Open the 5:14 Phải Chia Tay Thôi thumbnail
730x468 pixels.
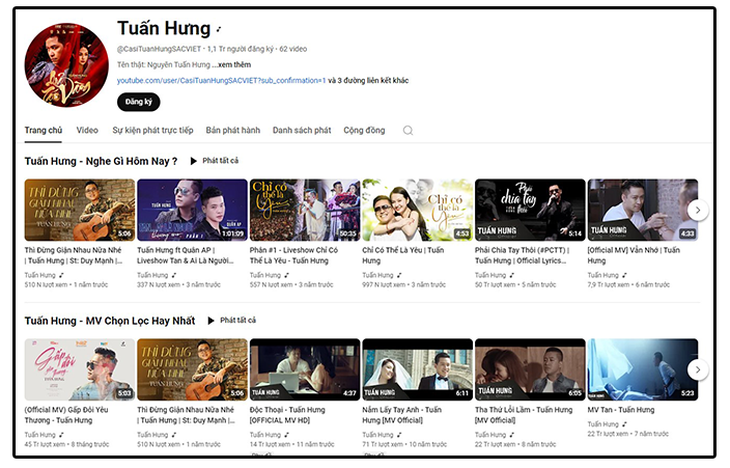click(x=530, y=210)
